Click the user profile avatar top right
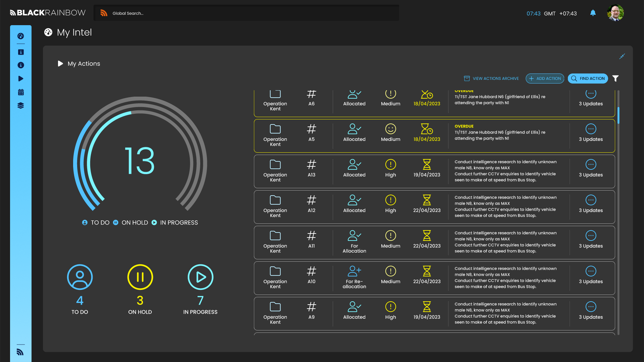Screen dimensions: 644x362 [616, 13]
